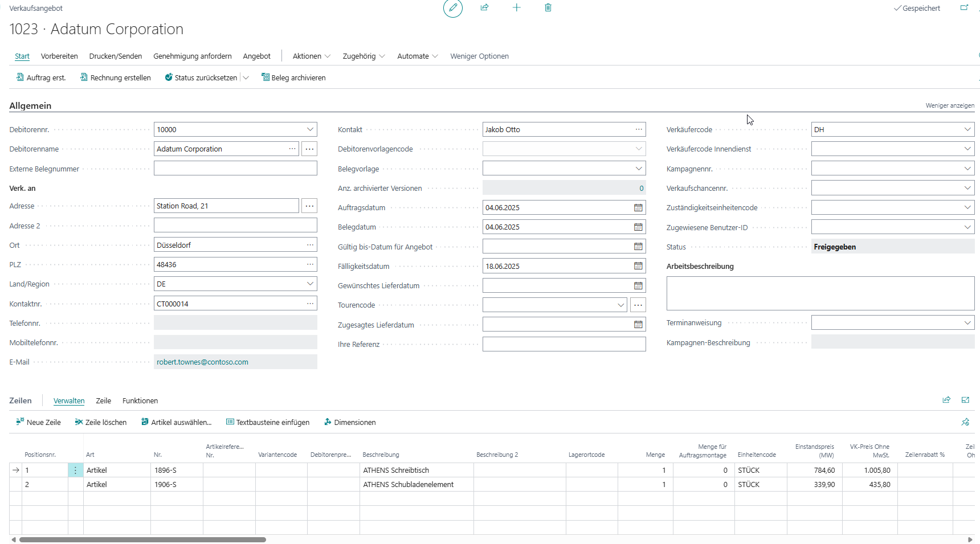Click Dimensionen action in lines

tap(350, 422)
